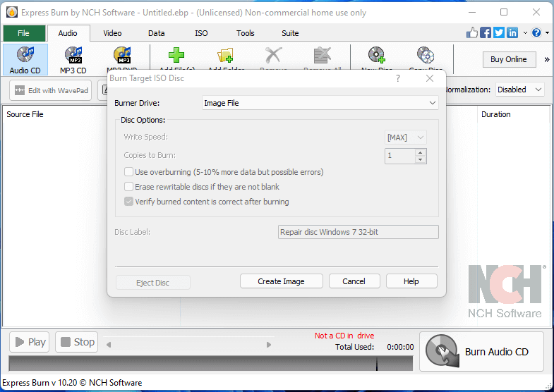This screenshot has width=554, height=392.
Task: Click the thumbs-up like icon
Action: [471, 33]
